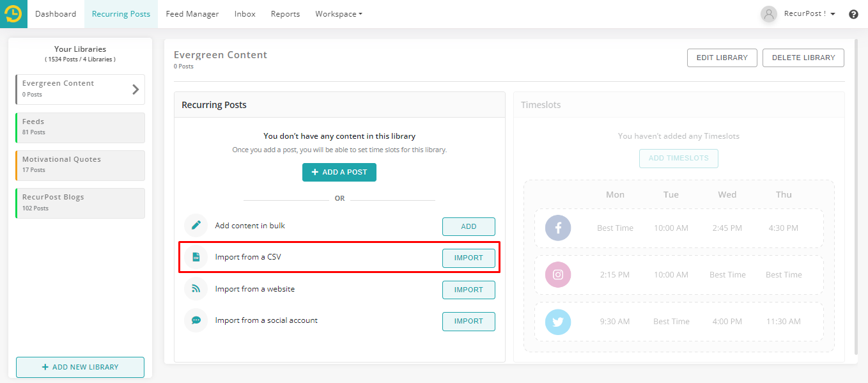Select the Twitter icon in Timeslots
The height and width of the screenshot is (383, 868).
[x=557, y=322]
